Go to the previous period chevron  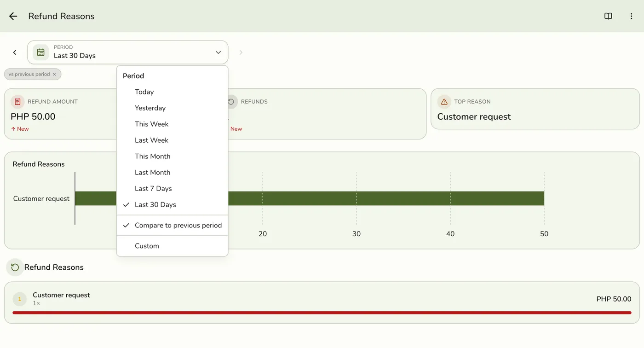coord(15,52)
